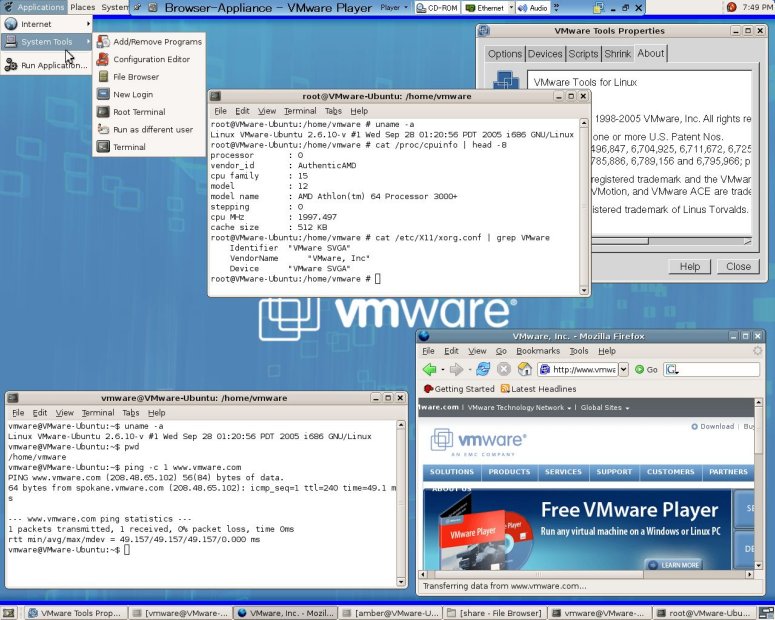Click root terminal scroll down arrow

[x=584, y=290]
